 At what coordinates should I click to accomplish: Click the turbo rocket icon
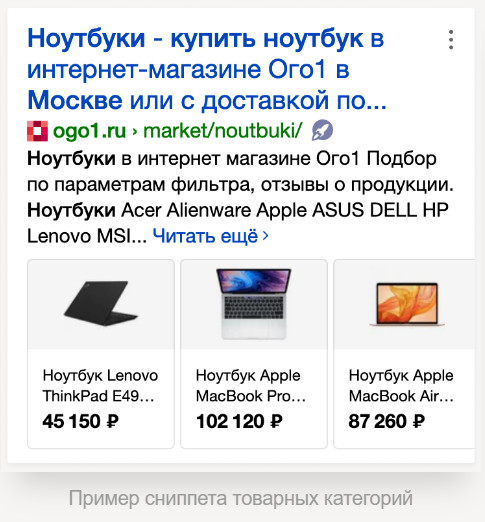[322, 130]
